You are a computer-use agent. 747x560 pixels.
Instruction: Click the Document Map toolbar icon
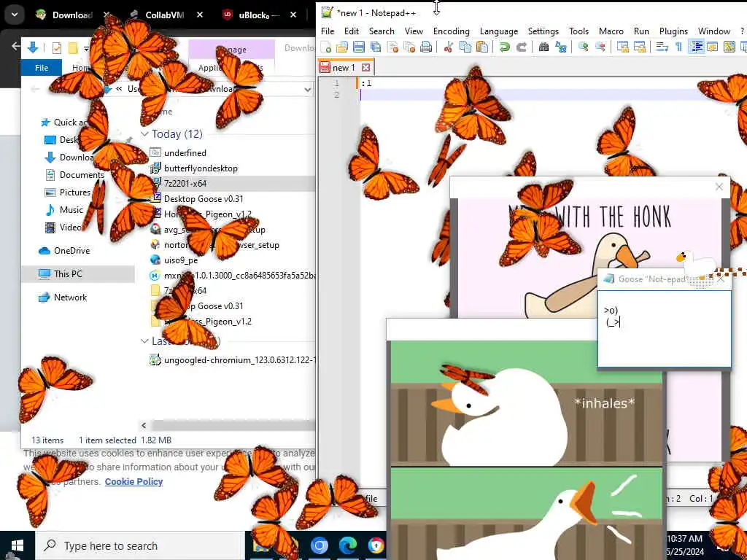729,47
